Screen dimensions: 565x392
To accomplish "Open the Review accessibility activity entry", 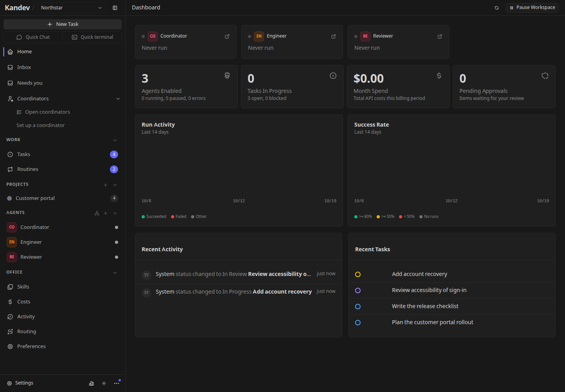I will click(x=239, y=274).
